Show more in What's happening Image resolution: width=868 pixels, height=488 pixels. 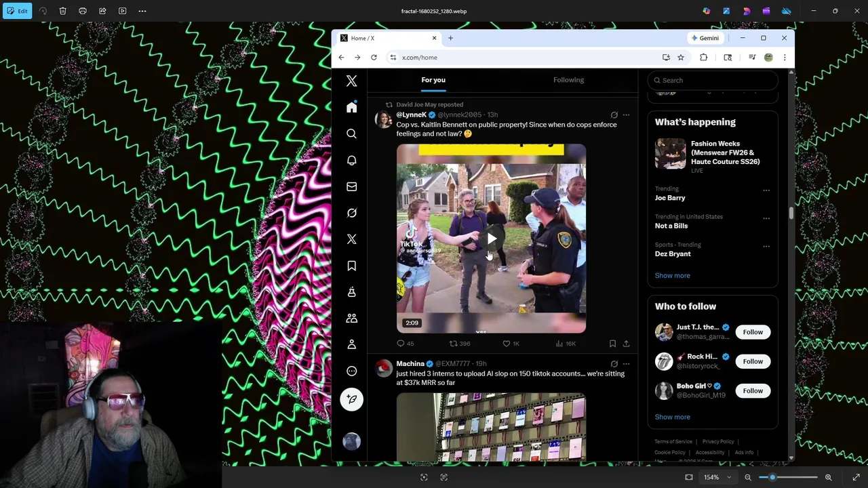coord(672,276)
